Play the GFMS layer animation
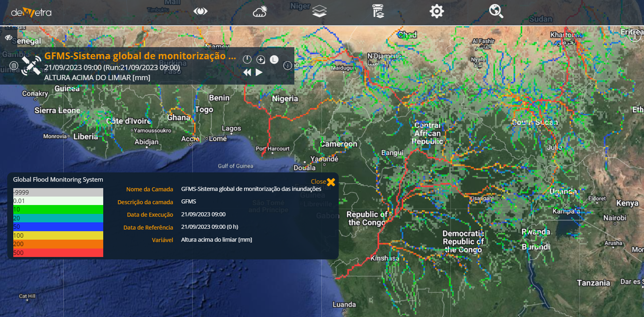The image size is (644, 317). 259,73
